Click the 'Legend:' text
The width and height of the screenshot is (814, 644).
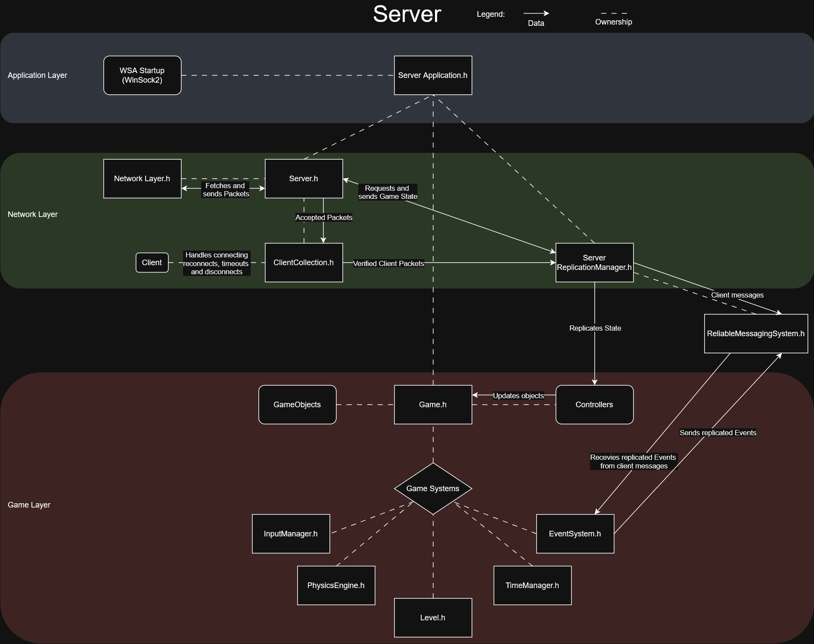491,14
